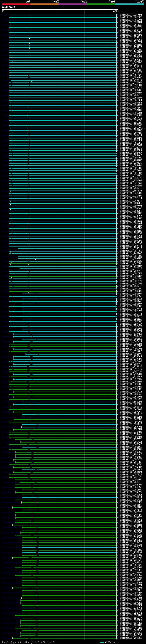Click the UniRef100_Q8W1A6 entry
The width and height of the screenshot is (146, 644).
click(x=131, y=301)
